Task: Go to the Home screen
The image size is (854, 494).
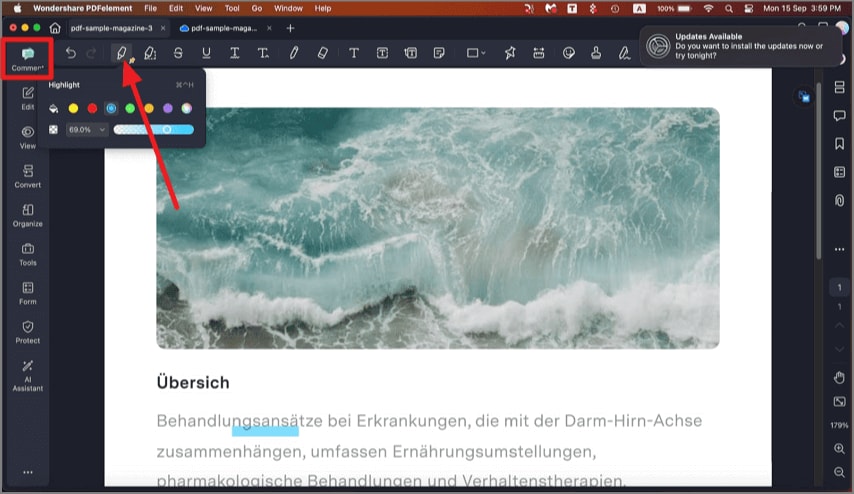Action: [x=55, y=28]
